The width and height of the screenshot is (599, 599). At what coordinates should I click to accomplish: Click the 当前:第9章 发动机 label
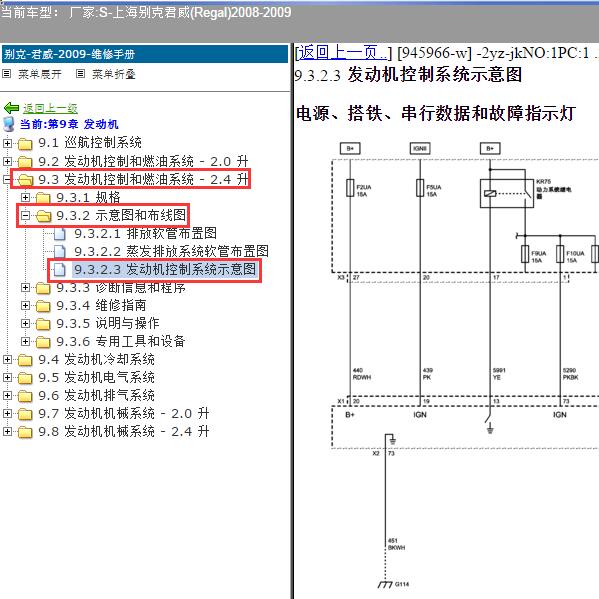pyautogui.click(x=69, y=124)
